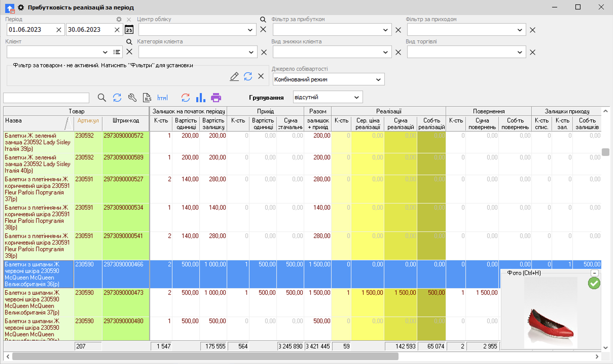Viewport: 613px width, 364px height.
Task: Expand the Групування dropdown
Action: pos(356,97)
